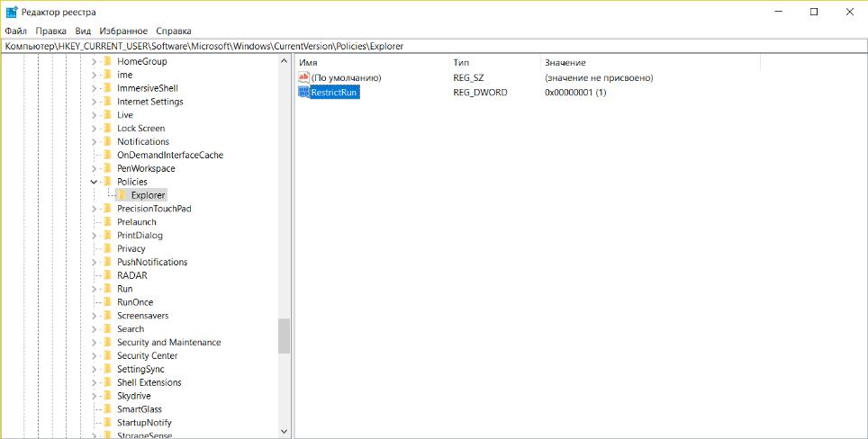Screen dimensions: 868x439
Task: Select the Shell Extensions tree key
Action: tap(149, 382)
